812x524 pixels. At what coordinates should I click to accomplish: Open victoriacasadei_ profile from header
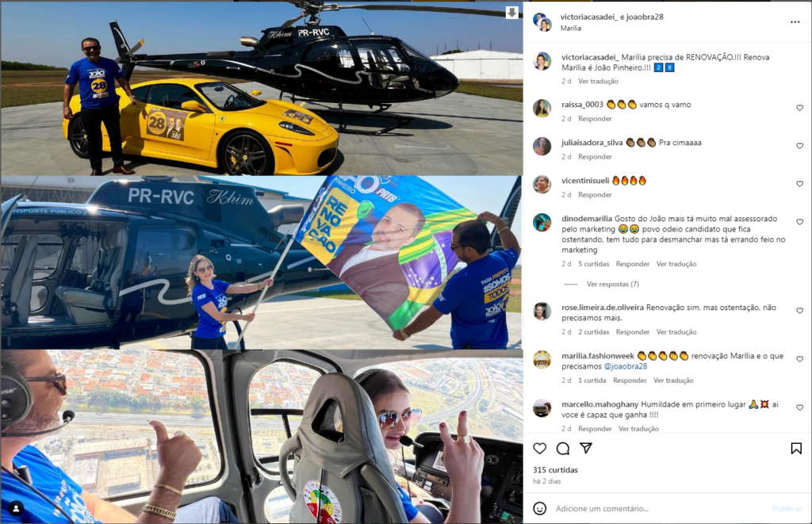click(x=589, y=17)
